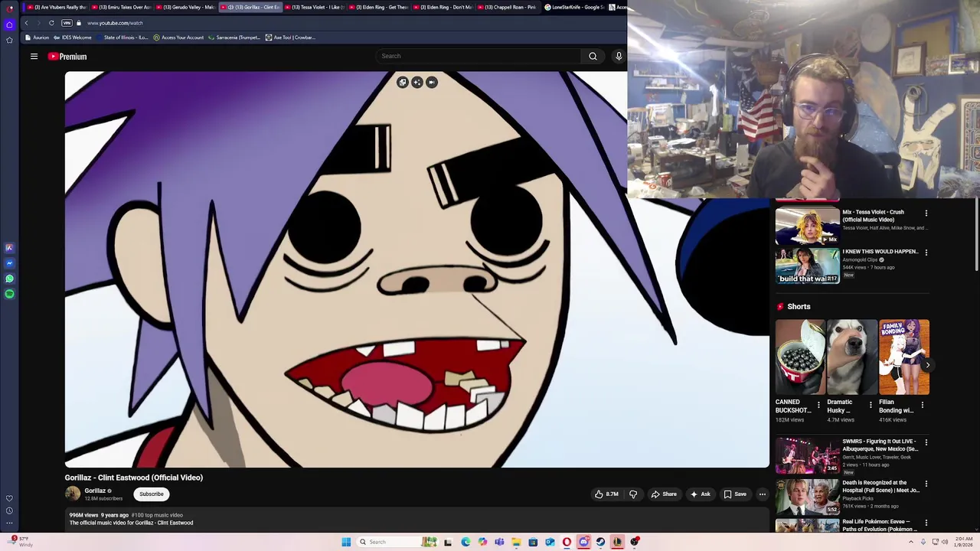The width and height of the screenshot is (980, 551).
Task: Click the right video overlay icon
Action: coord(432,82)
